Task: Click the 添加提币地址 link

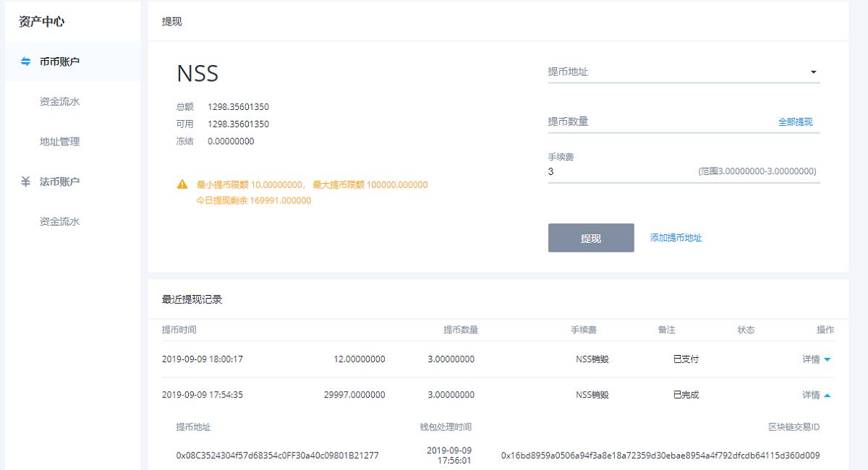Action: click(676, 238)
